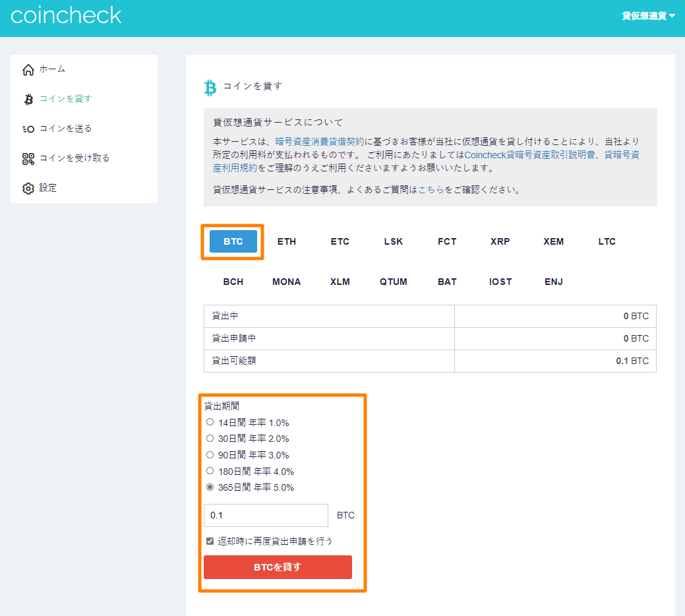Select the コインを貸す bitcoin icon
685x616 pixels.
(x=28, y=98)
